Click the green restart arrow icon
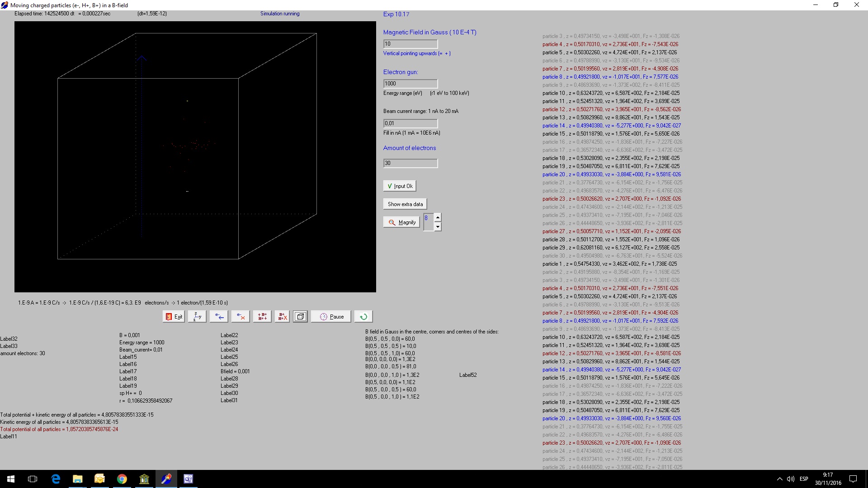The image size is (868, 488). (x=363, y=317)
